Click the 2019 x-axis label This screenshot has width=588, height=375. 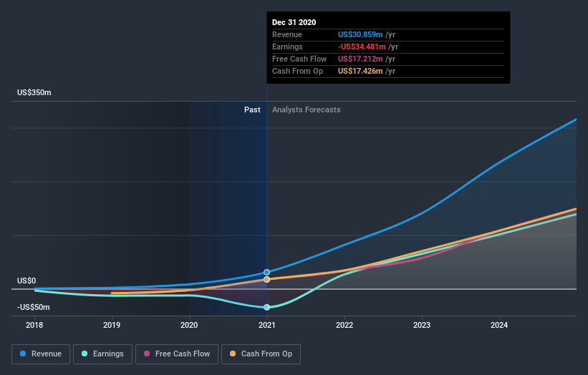[x=112, y=325]
